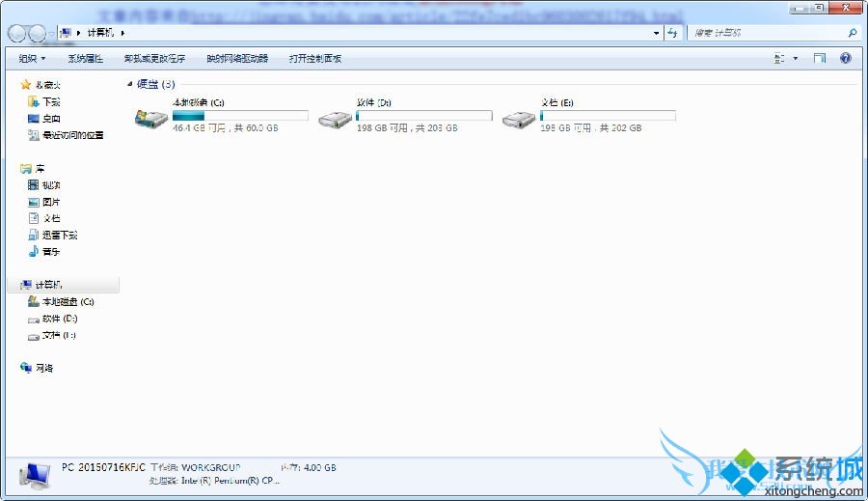The height and width of the screenshot is (501, 868).
Task: Click the 198 GB 可用, 共 203 GB text
Action: click(407, 128)
